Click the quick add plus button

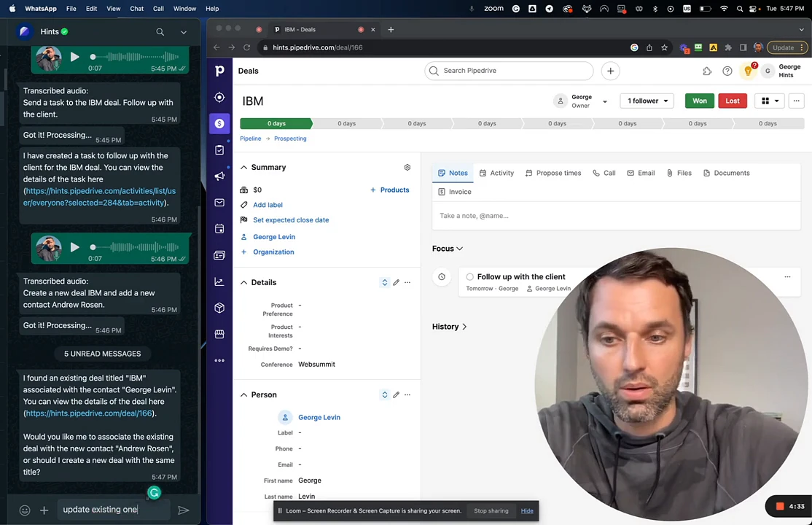click(x=611, y=71)
